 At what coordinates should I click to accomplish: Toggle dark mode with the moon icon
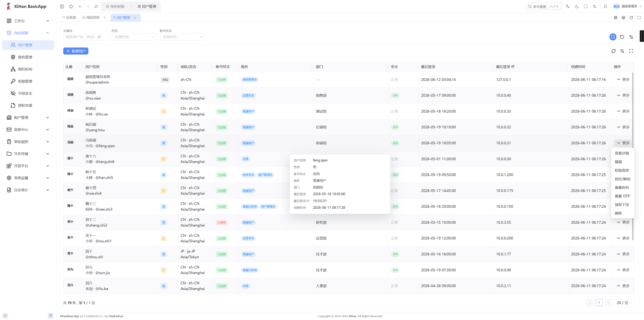point(577,7)
